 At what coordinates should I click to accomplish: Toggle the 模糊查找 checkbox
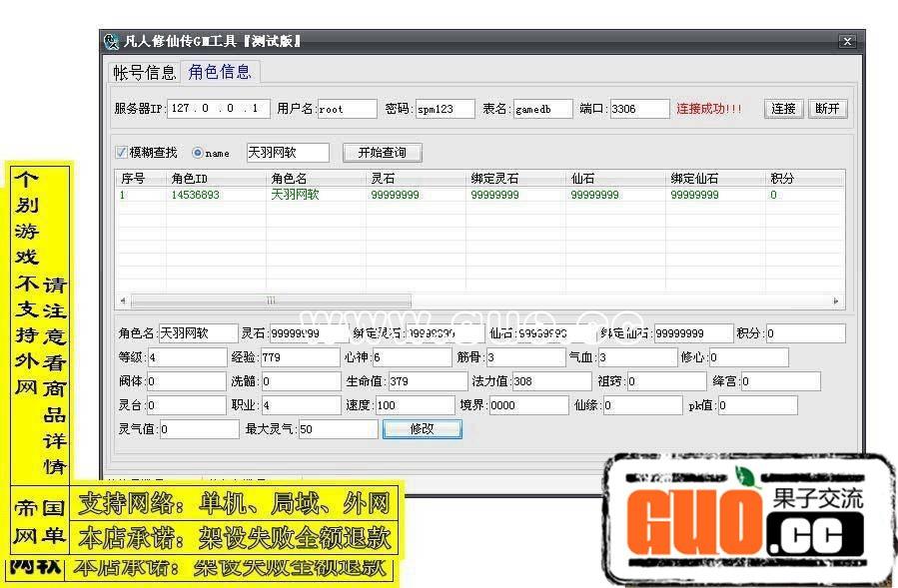121,153
